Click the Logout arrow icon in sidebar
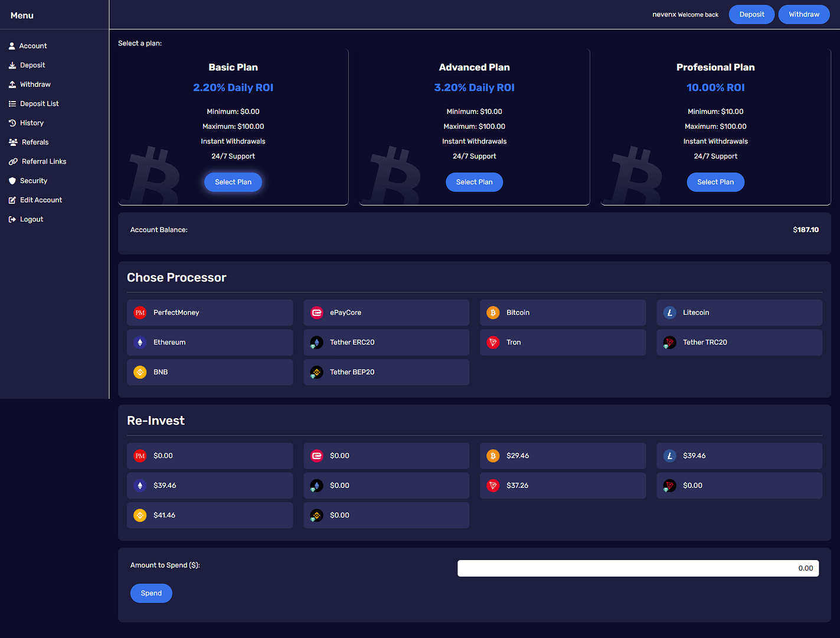 click(x=12, y=219)
